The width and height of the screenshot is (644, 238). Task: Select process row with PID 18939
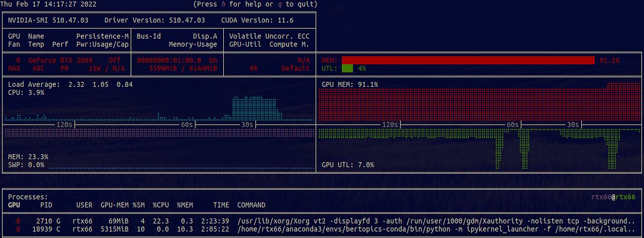322,229
